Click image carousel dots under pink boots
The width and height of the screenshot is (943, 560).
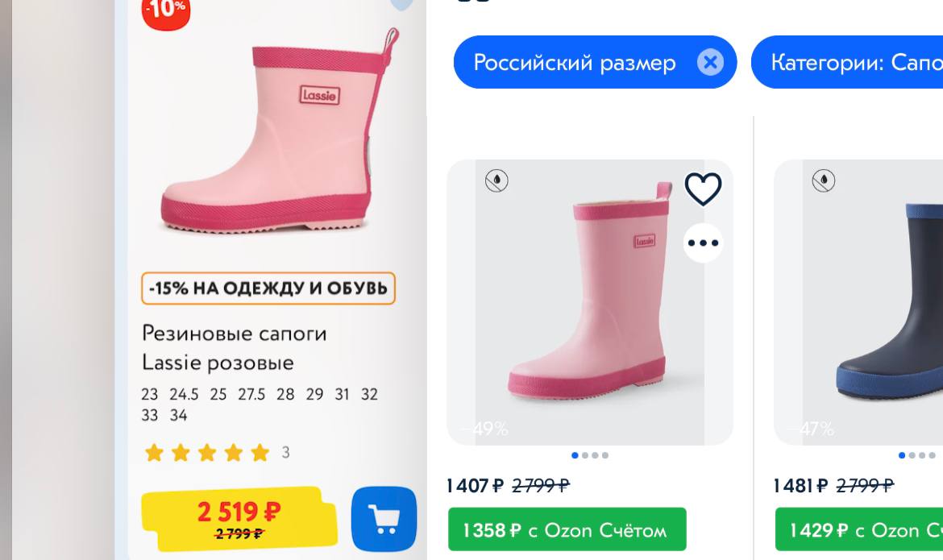point(590,455)
